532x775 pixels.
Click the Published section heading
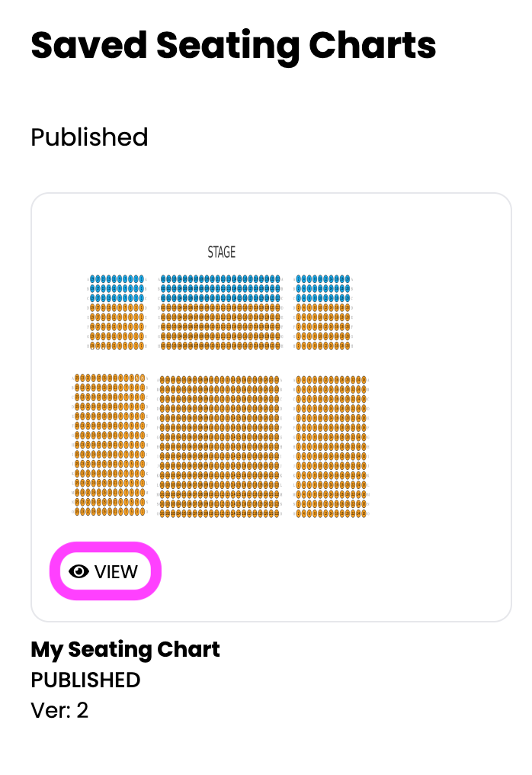tap(89, 137)
